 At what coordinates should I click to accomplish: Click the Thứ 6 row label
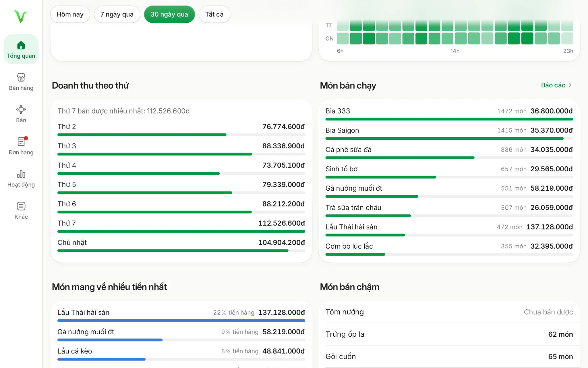(x=67, y=204)
